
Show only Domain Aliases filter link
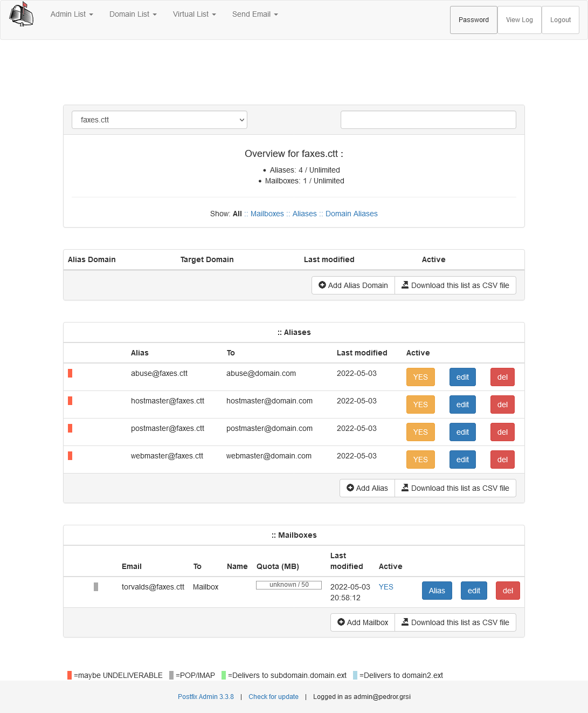[351, 214]
